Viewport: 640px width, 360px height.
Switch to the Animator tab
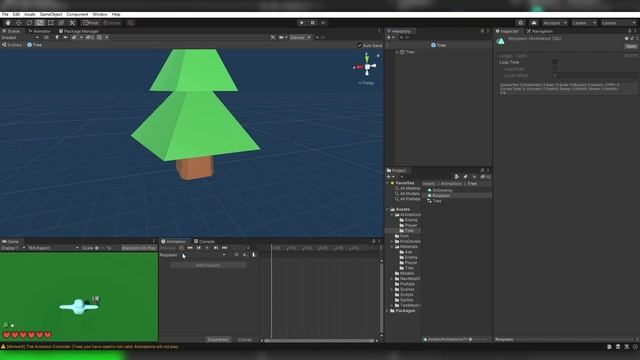40,31
